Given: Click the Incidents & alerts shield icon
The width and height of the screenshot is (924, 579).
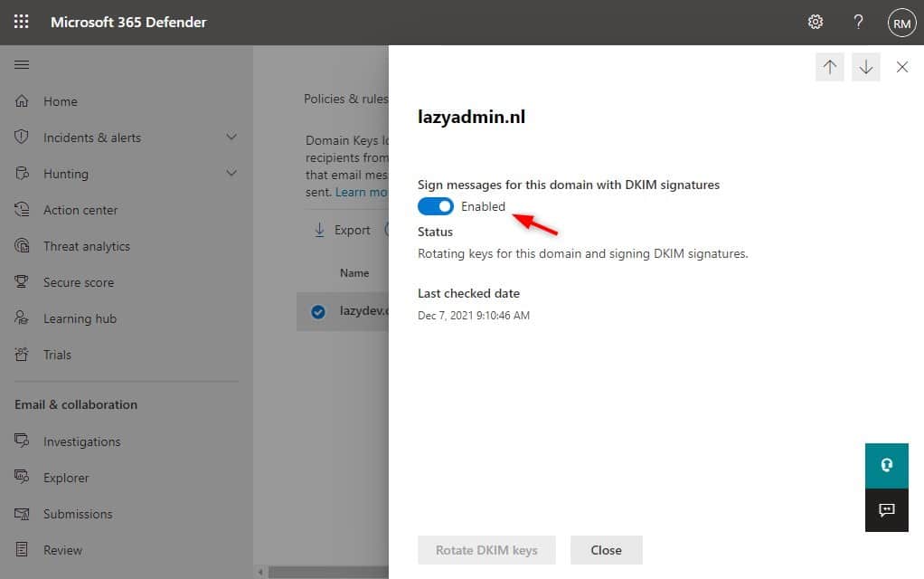Looking at the screenshot, I should click(x=22, y=137).
